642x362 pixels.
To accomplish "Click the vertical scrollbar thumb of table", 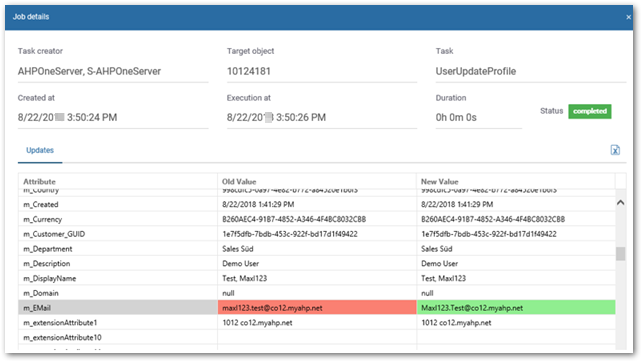I will click(x=621, y=253).
